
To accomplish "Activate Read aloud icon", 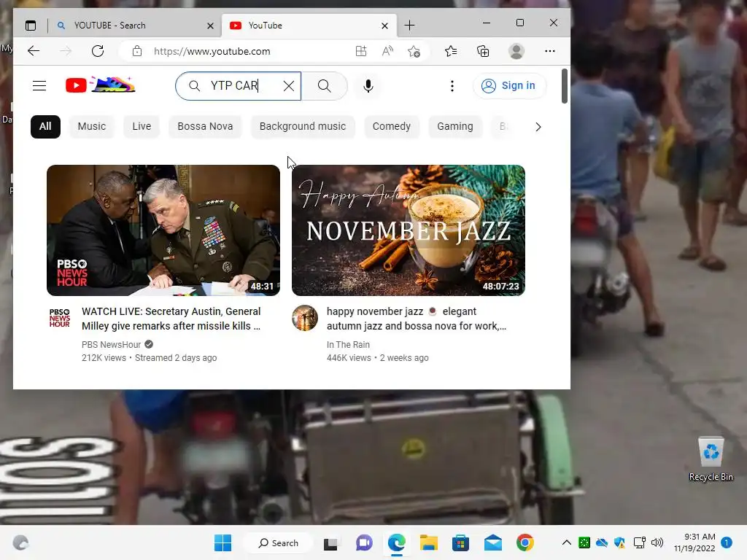I will pos(388,51).
